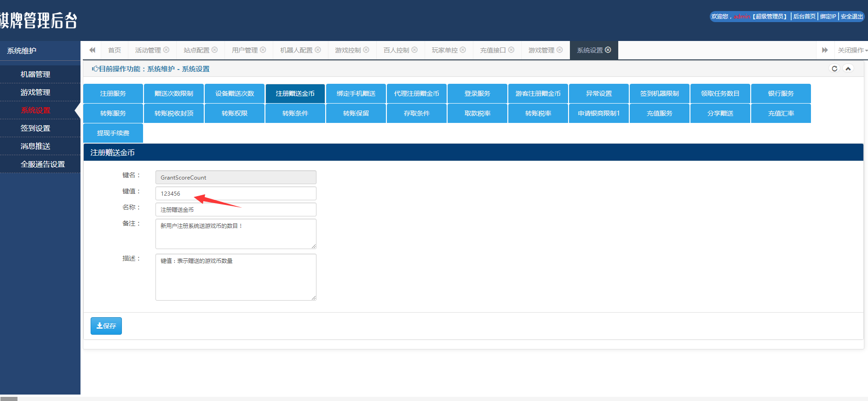Close the 活动管理 tab using its x icon
The height and width of the screenshot is (401, 868).
click(x=167, y=50)
